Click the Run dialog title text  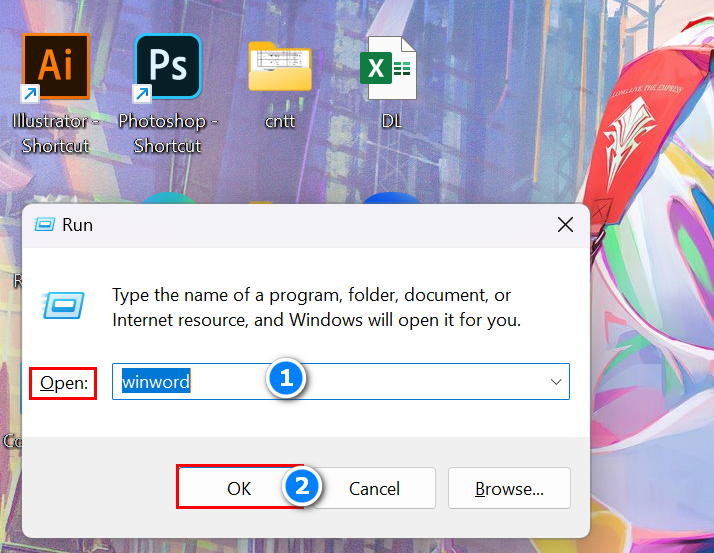point(77,225)
